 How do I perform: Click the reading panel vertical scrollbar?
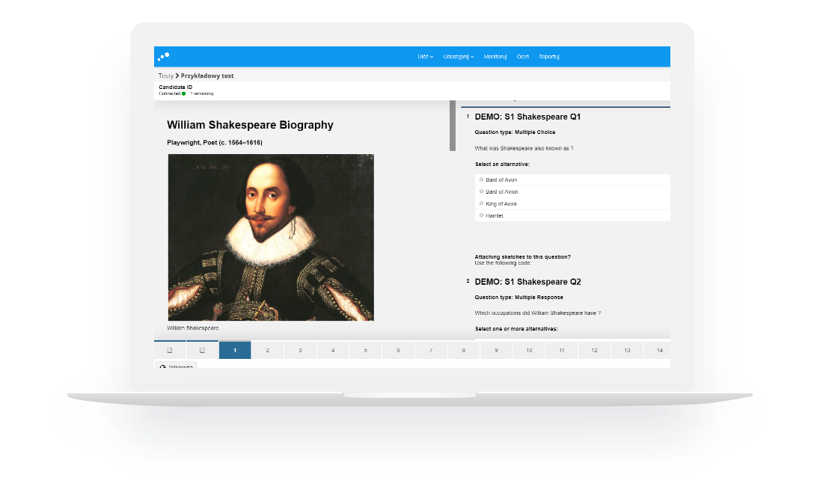coord(452,126)
